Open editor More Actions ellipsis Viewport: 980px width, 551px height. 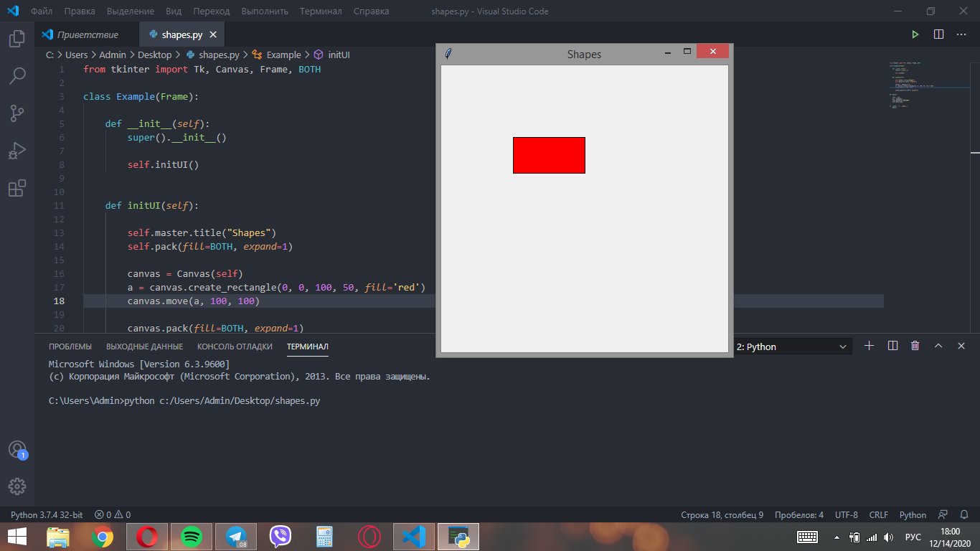tap(961, 34)
